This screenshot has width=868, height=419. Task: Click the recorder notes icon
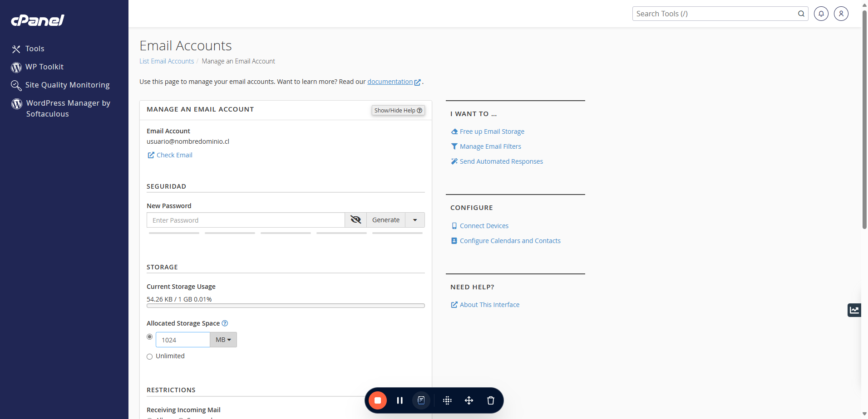coord(421,400)
